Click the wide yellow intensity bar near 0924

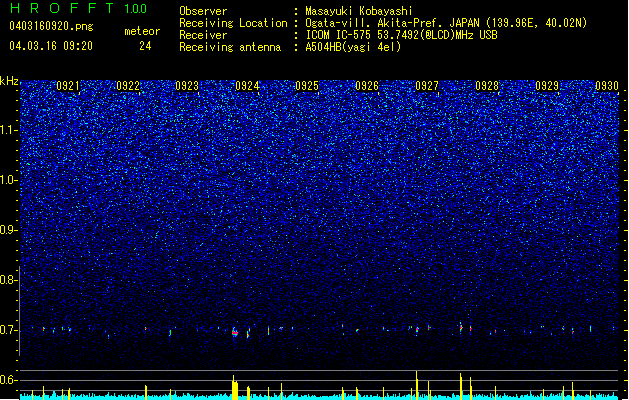pos(235,388)
